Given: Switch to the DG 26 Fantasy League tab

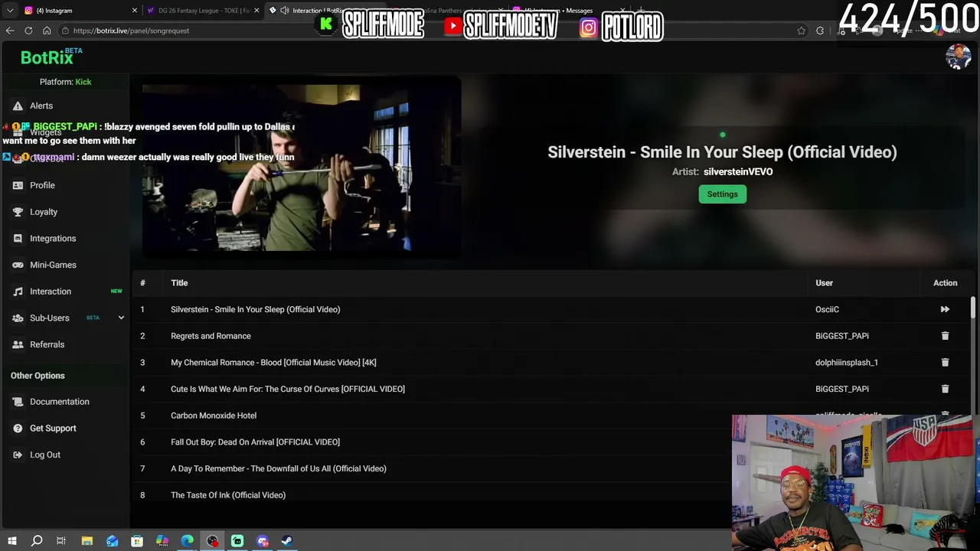Looking at the screenshot, I should (202, 11).
